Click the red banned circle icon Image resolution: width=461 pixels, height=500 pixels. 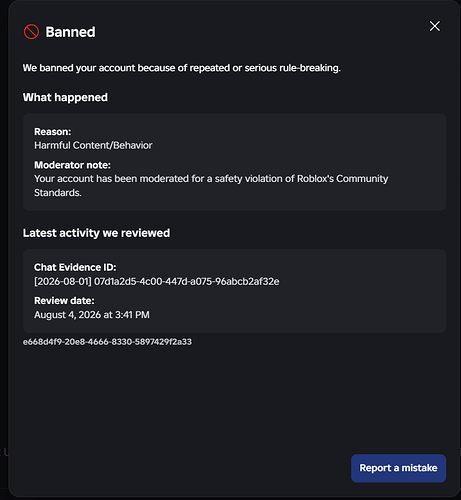pos(31,32)
